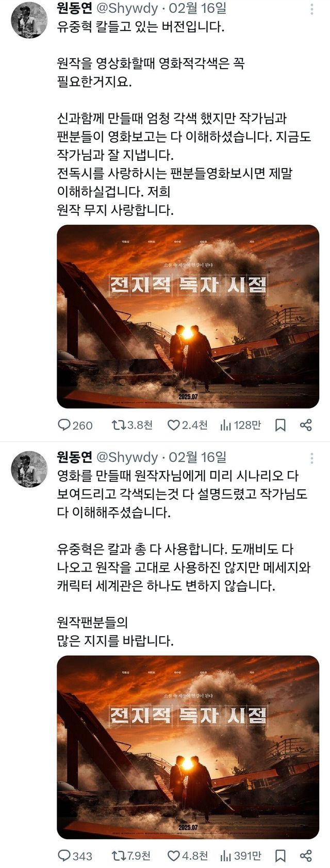Screen dimensions: 330x868
Task: Open the first tweet's movie poster image
Action: (188, 316)
